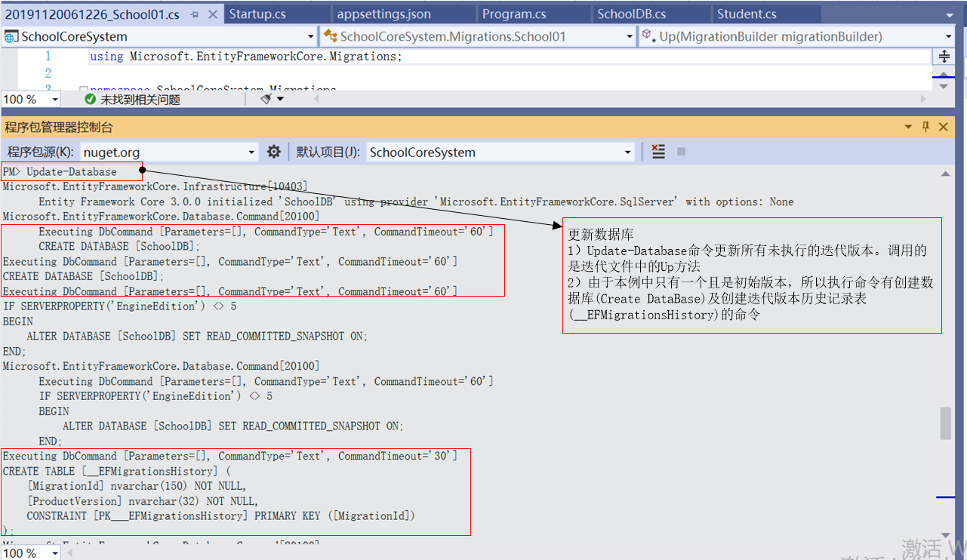
Task: Click the '[ProductVersion] nvarchar(32) NOT NULL,' line
Action: click(143, 501)
